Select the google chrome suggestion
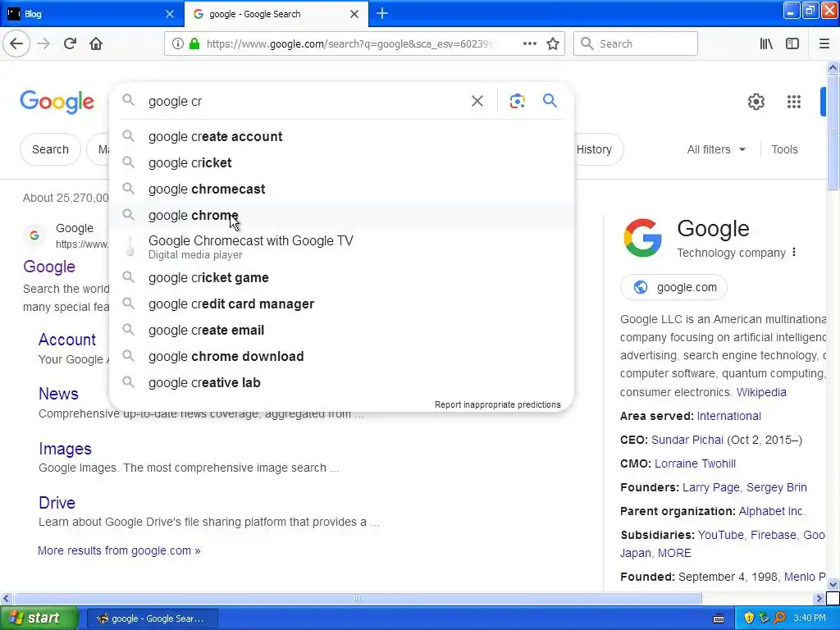 [341, 216]
